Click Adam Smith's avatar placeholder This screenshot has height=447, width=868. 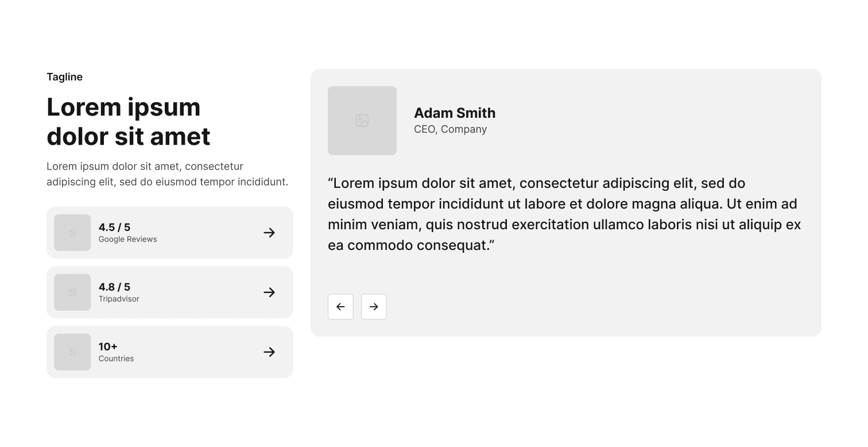pos(362,121)
